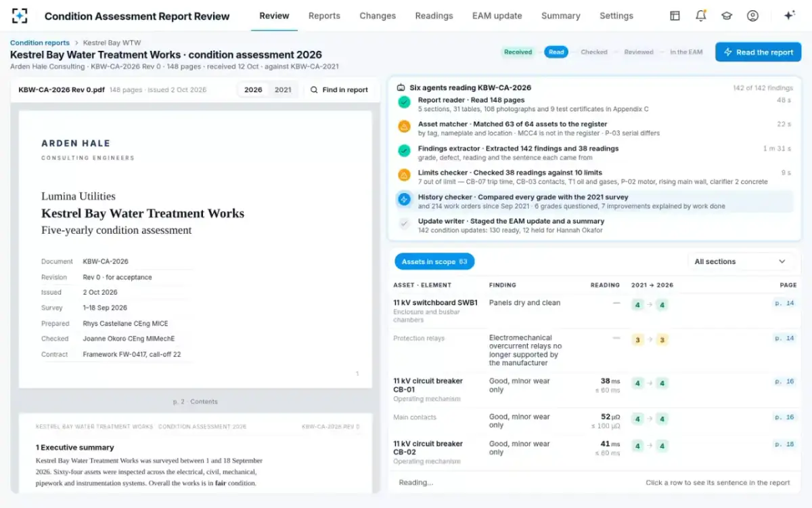Select the 11 kV switchboard SWB1 row
The width and height of the screenshot is (812, 508).
point(595,311)
